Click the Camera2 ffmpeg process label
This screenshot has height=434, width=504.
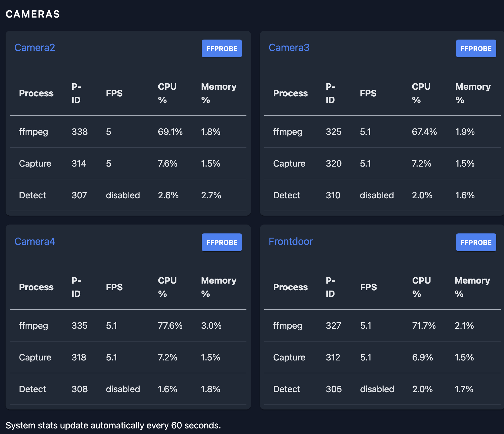tap(33, 132)
